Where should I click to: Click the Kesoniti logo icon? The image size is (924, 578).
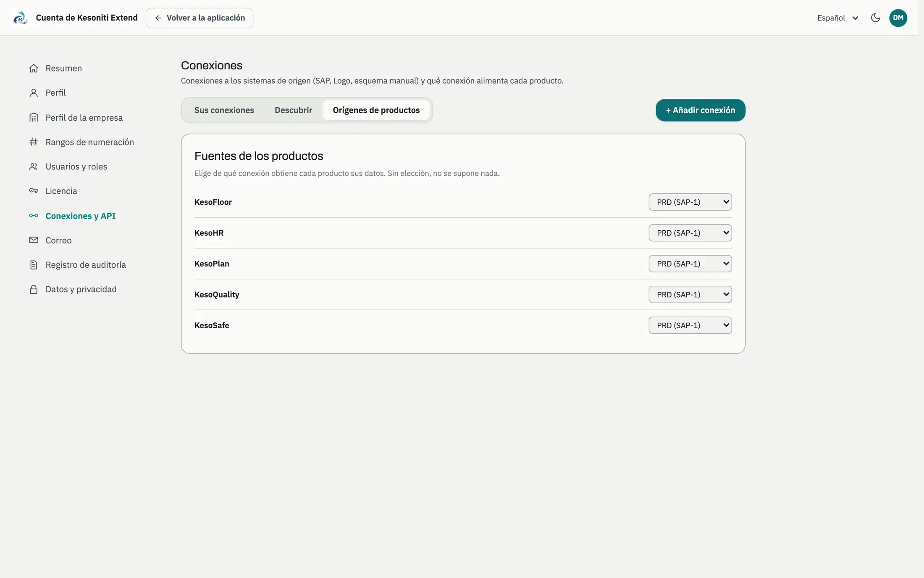pos(20,18)
